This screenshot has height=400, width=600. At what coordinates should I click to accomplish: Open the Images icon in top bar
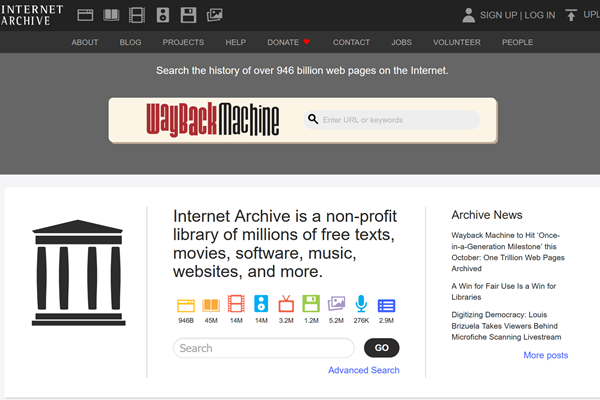214,15
